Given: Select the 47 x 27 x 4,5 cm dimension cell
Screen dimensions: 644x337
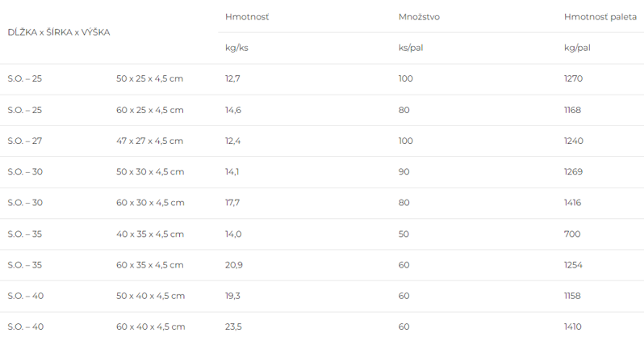Looking at the screenshot, I should pyautogui.click(x=150, y=141).
